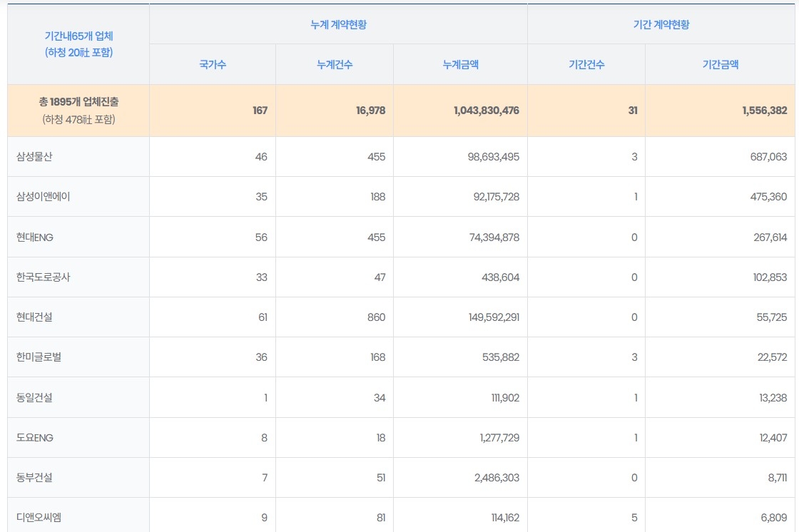Open the 삼성물산 company row
This screenshot has width=799, height=532.
pyautogui.click(x=34, y=157)
